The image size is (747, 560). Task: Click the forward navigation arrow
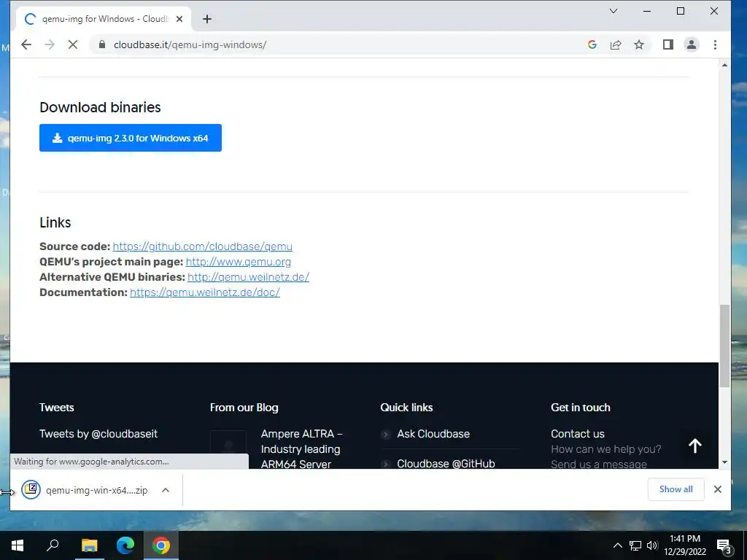[x=50, y=44]
